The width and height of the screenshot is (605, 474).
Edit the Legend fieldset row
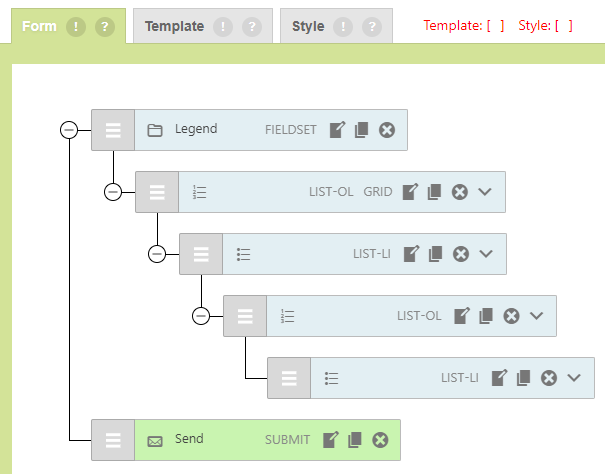337,130
